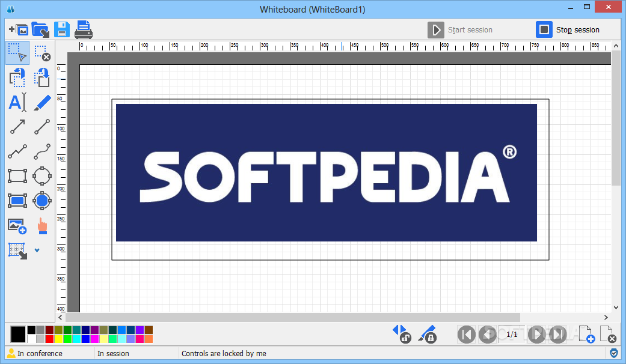Click the delete selection tool
The height and width of the screenshot is (364, 626).
click(x=42, y=53)
